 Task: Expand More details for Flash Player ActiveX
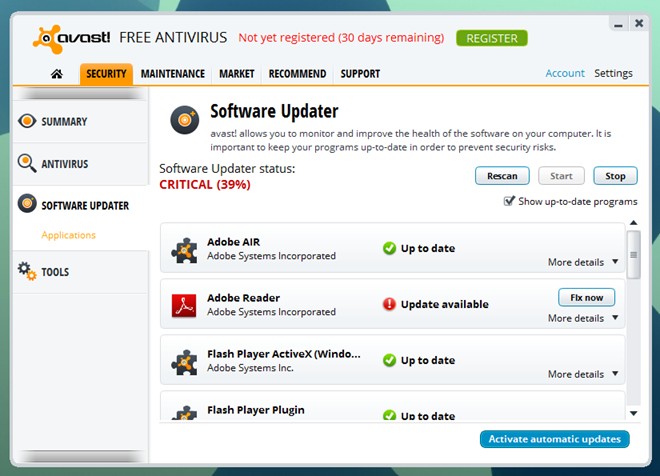(x=583, y=374)
